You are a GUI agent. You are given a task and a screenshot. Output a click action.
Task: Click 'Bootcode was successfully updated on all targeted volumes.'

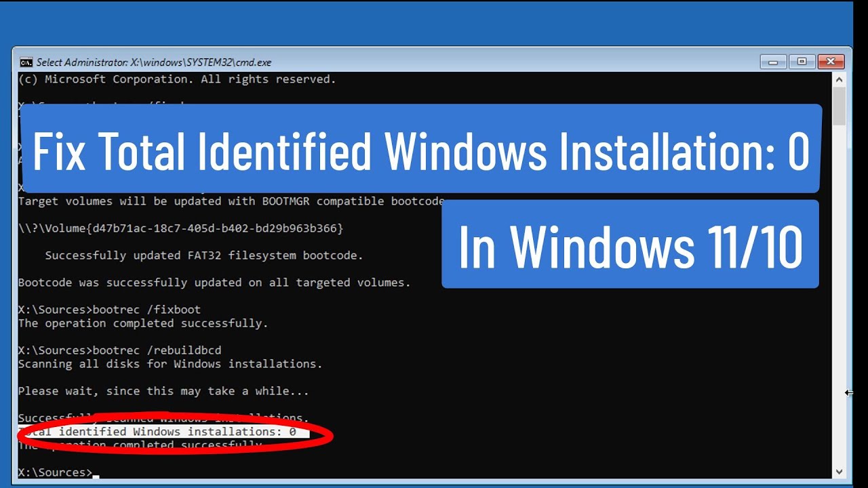click(x=214, y=283)
